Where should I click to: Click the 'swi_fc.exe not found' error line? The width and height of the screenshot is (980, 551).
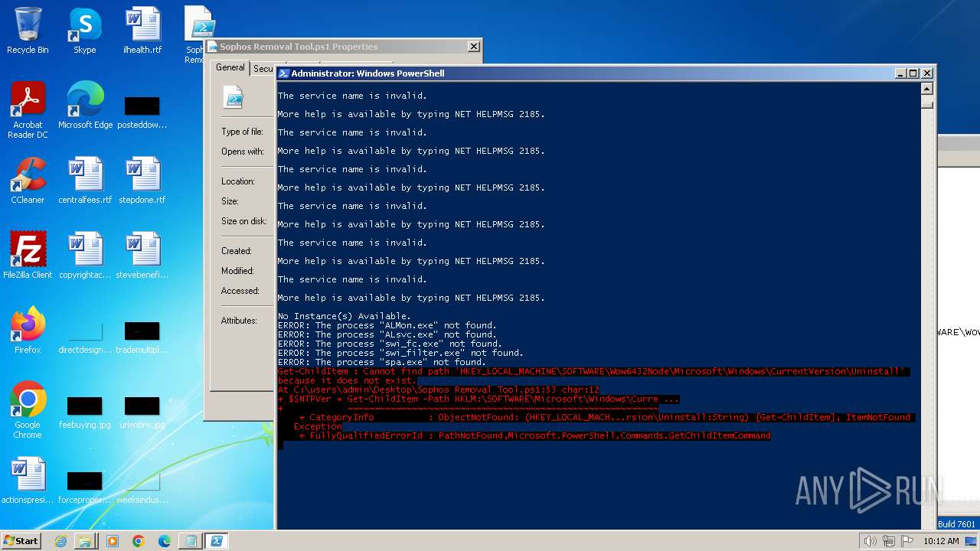point(390,344)
